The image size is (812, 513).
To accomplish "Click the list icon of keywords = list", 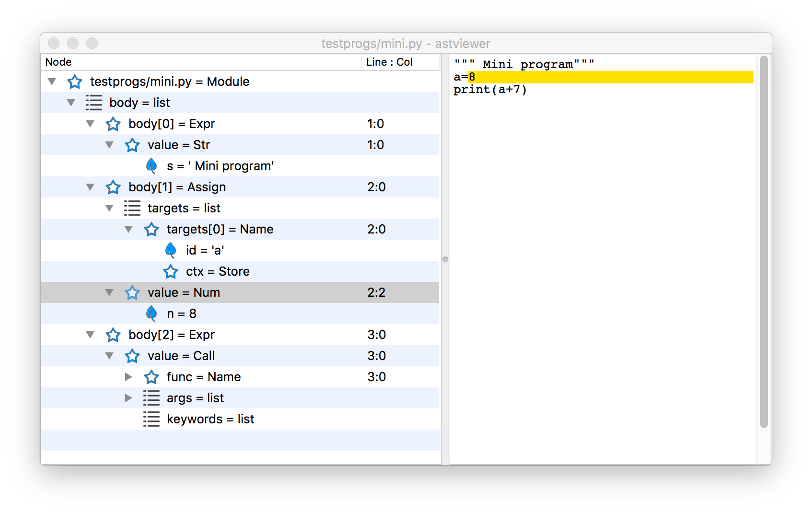I will (151, 419).
